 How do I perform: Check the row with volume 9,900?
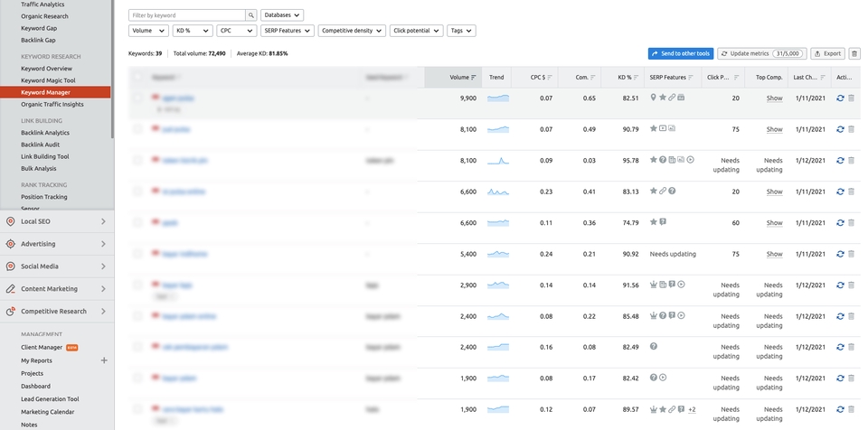[137, 98]
